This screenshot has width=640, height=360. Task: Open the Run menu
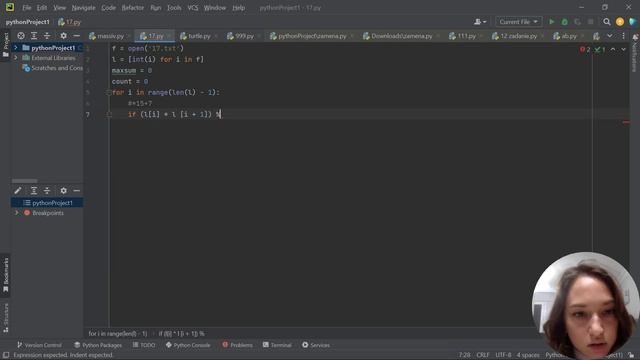tap(156, 8)
